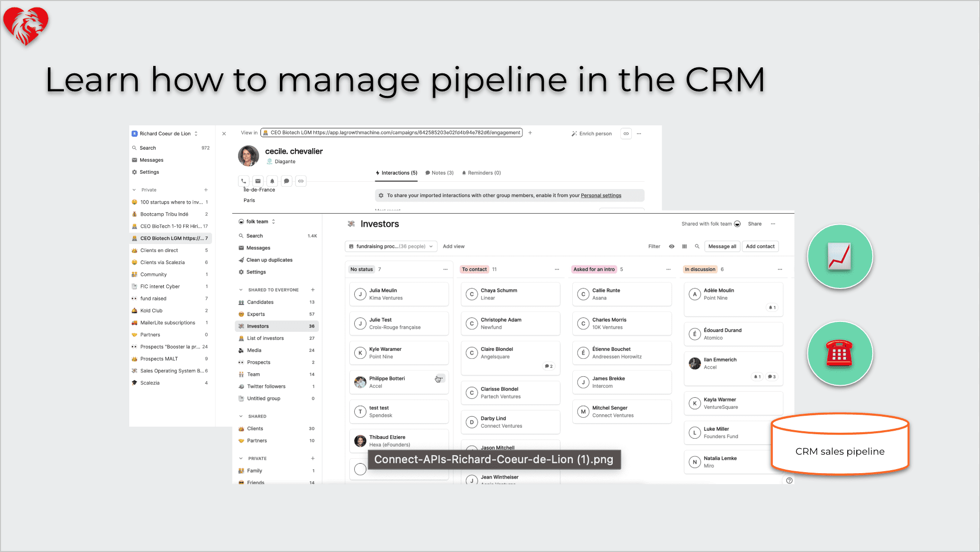Viewport: 980px width, 552px height.
Task: Click the green red telephone circle icon
Action: click(x=840, y=353)
